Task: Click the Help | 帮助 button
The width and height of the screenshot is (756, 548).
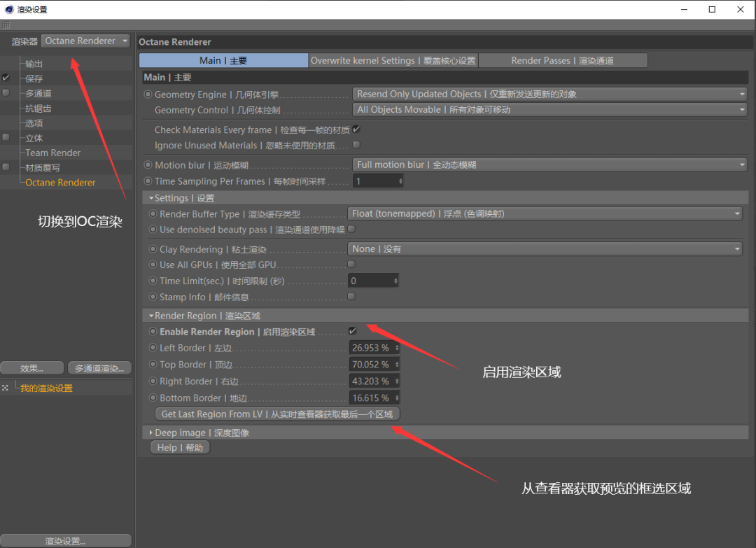Action: coord(180,447)
